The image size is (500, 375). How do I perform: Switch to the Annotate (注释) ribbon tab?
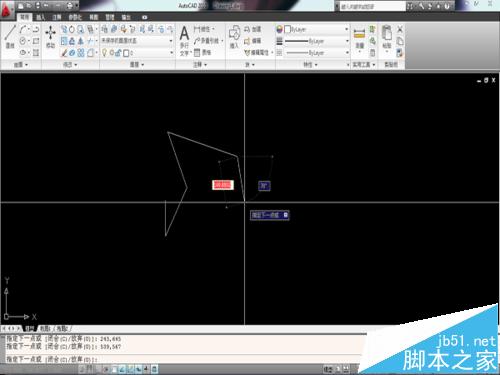coord(57,17)
